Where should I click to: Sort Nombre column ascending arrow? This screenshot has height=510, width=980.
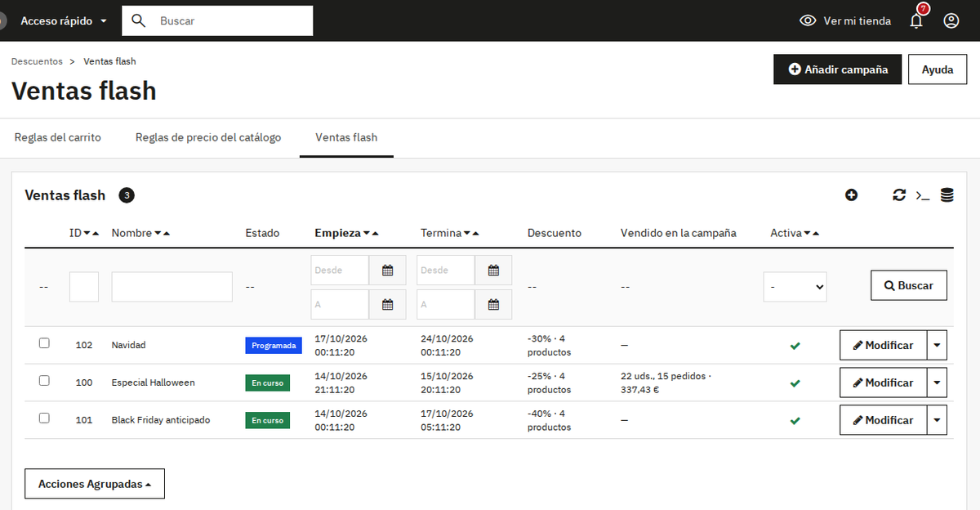[167, 234]
